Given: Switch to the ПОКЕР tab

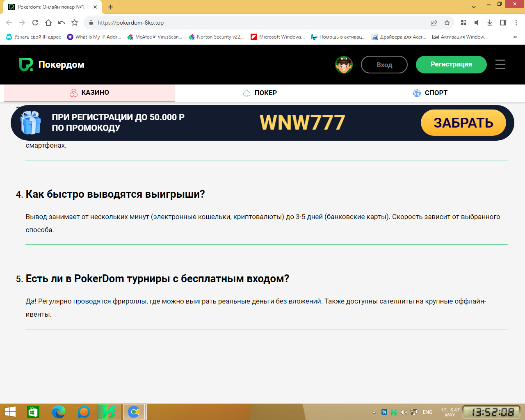Looking at the screenshot, I should coord(260,93).
